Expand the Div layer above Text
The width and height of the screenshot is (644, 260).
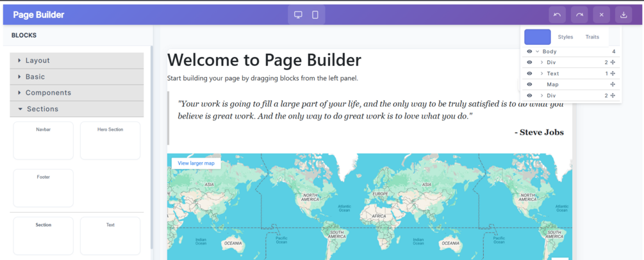pos(541,62)
